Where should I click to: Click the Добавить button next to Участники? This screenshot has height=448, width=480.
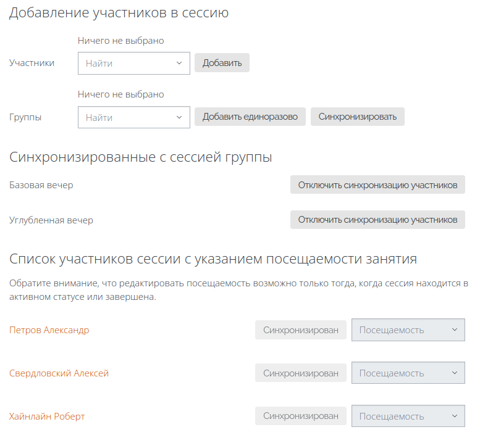(x=222, y=63)
